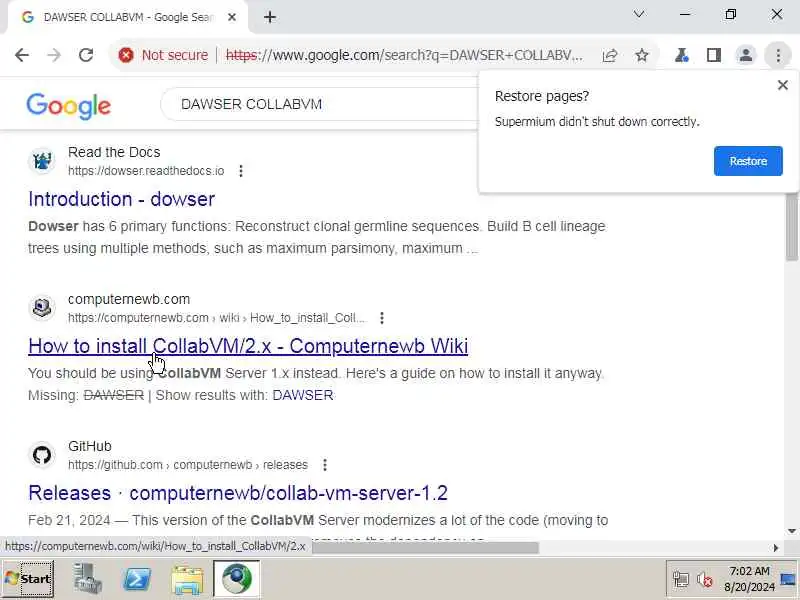800x600 pixels.
Task: Go back to the previous page
Action: [x=22, y=55]
